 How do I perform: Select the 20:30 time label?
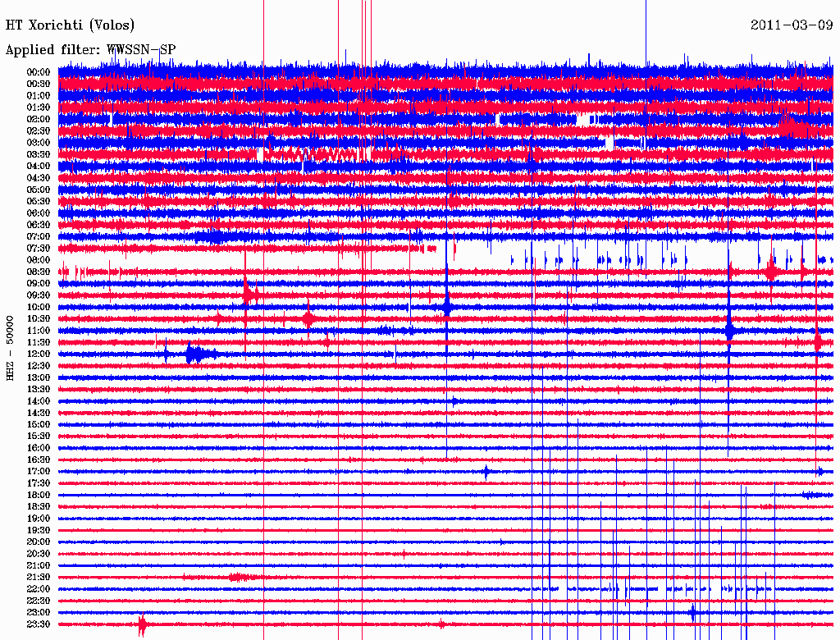[39, 554]
